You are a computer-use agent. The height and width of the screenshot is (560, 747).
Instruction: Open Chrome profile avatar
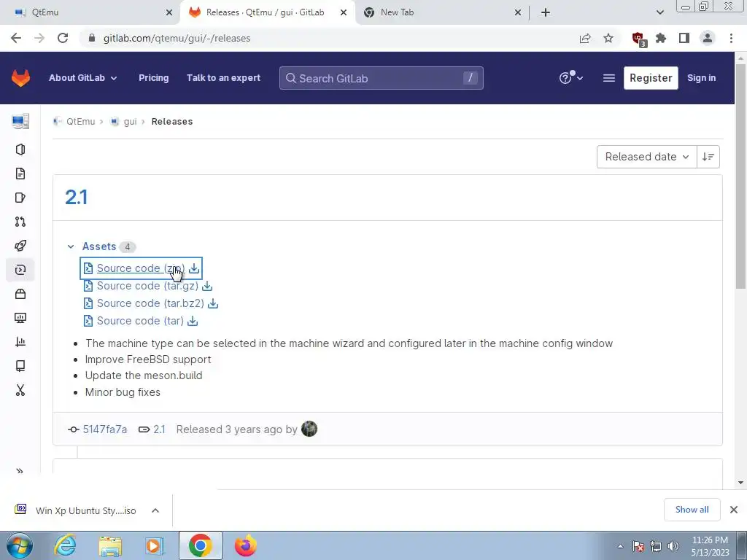tap(708, 38)
